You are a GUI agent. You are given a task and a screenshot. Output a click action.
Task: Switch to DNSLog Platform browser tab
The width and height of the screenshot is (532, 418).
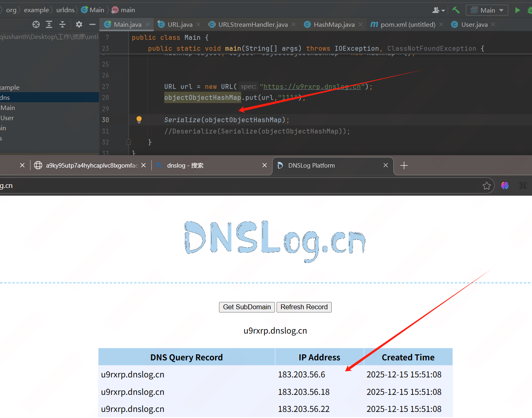pyautogui.click(x=333, y=166)
